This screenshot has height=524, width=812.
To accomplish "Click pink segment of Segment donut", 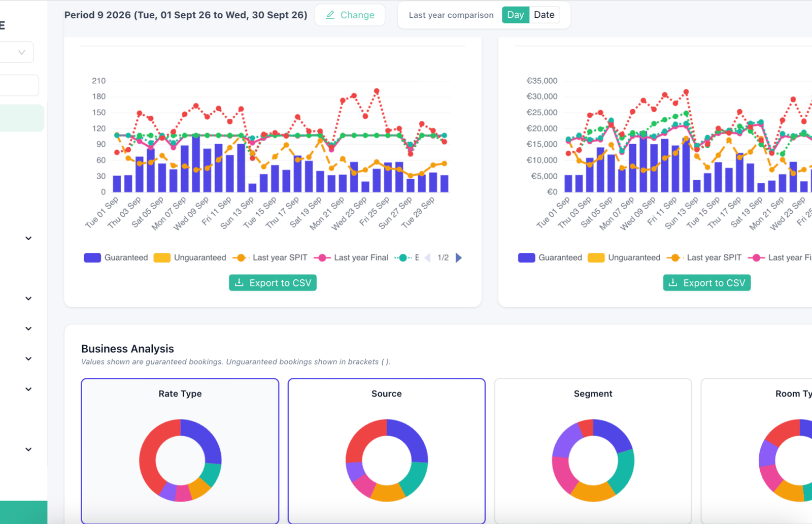I will point(563,475).
